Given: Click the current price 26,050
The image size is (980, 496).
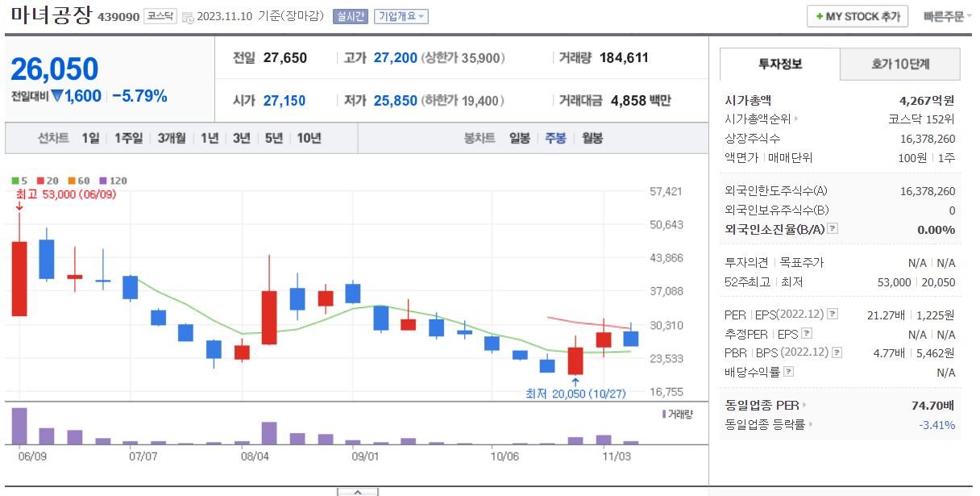Looking at the screenshot, I should (55, 69).
